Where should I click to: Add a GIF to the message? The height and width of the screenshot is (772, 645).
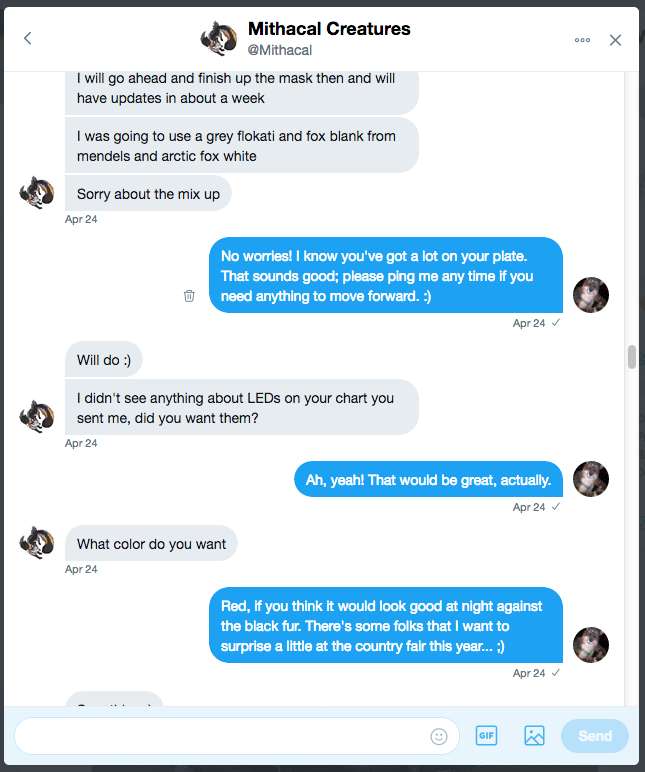(486, 736)
